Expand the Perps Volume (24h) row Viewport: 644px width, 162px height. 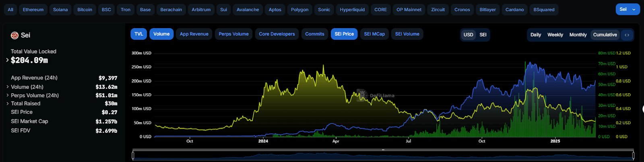(7, 95)
